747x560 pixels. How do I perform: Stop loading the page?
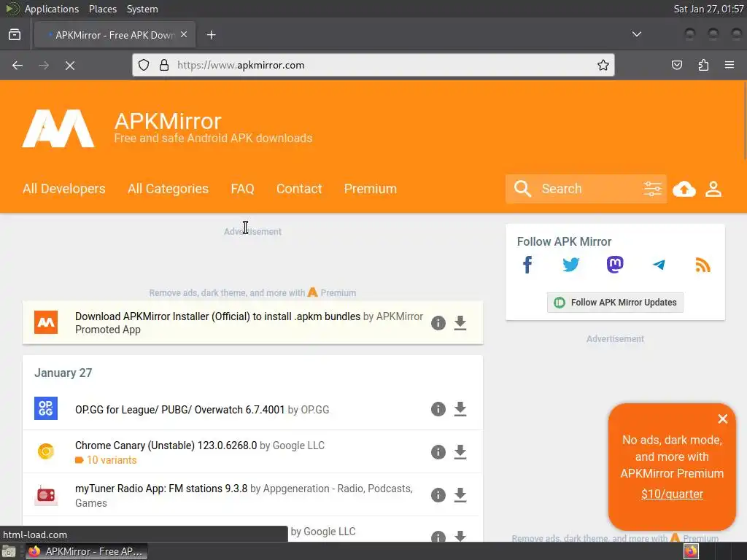(70, 65)
